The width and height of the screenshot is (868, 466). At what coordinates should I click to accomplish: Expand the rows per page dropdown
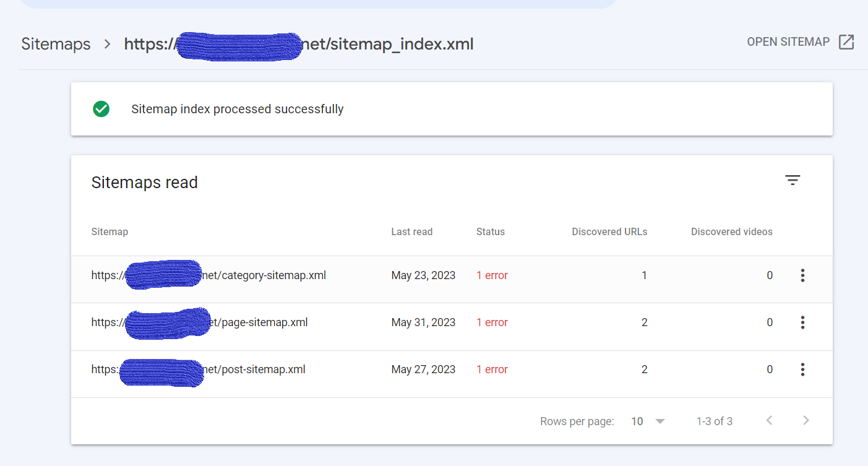point(648,421)
